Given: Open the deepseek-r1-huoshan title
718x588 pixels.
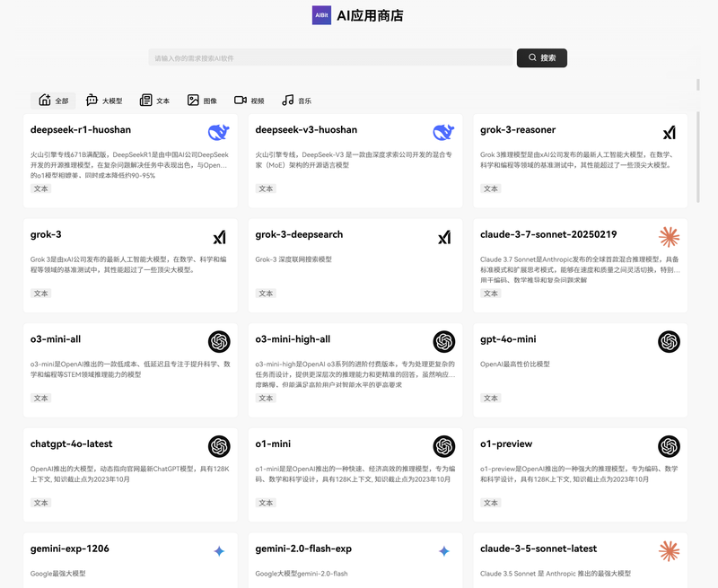Looking at the screenshot, I should [x=81, y=129].
